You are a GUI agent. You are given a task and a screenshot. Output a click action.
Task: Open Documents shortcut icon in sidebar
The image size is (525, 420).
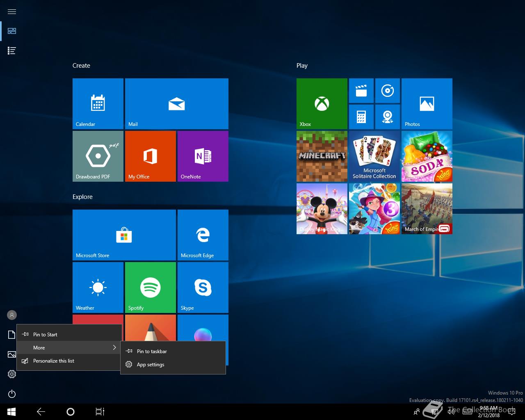(x=12, y=335)
